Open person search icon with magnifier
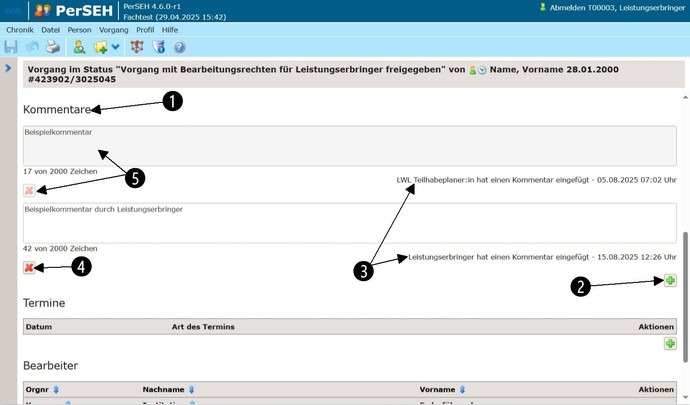The image size is (690, 405). tap(79, 47)
